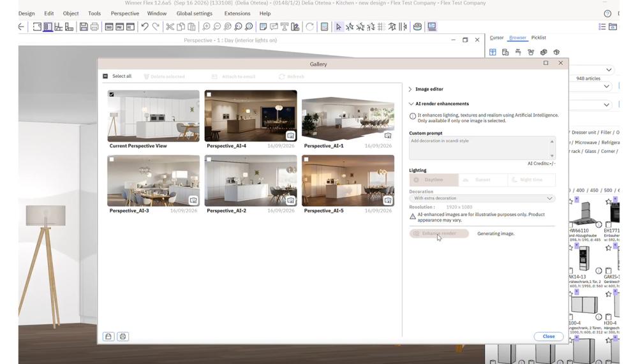Screen dimensions: 638x364
Task: Click the back arrow in the toolbar
Action: tap(21, 27)
